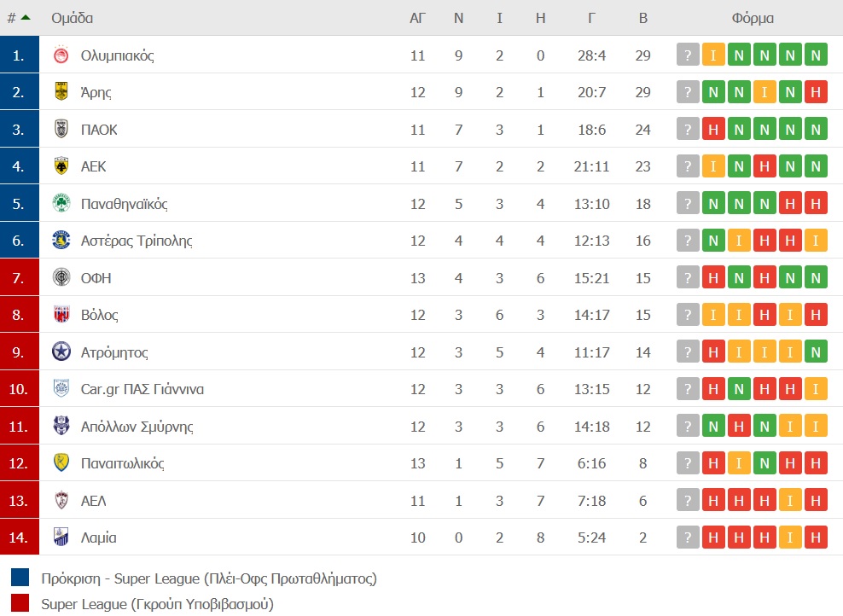Open the ΟΦΗ team link
Viewport: 843px width, 616px height.
[96, 278]
